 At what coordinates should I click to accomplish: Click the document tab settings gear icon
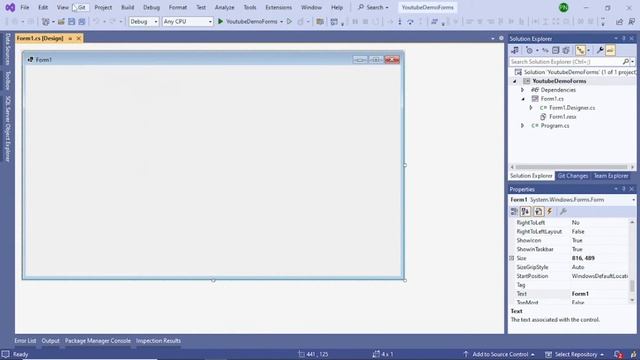tap(501, 38)
